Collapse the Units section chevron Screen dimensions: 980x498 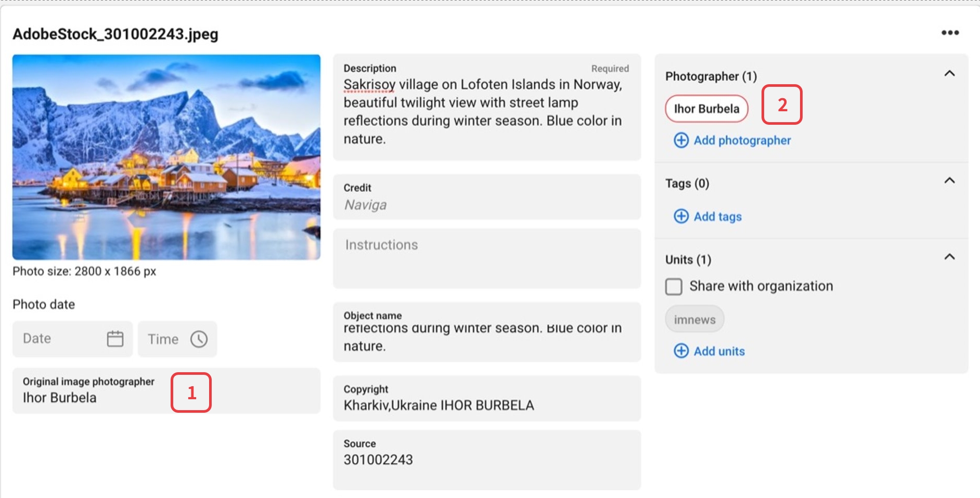pos(949,257)
